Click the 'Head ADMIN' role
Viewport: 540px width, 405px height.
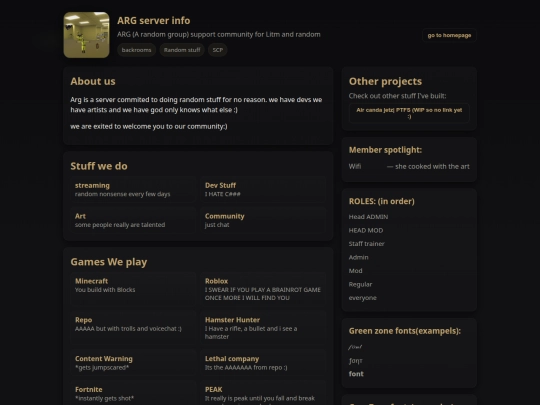(x=368, y=217)
